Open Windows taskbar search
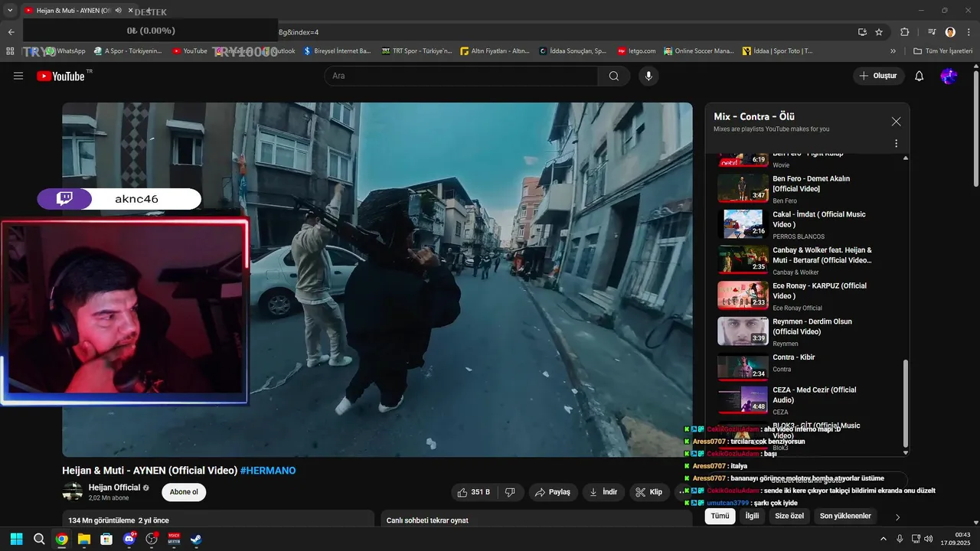The height and width of the screenshot is (551, 980). tap(39, 539)
